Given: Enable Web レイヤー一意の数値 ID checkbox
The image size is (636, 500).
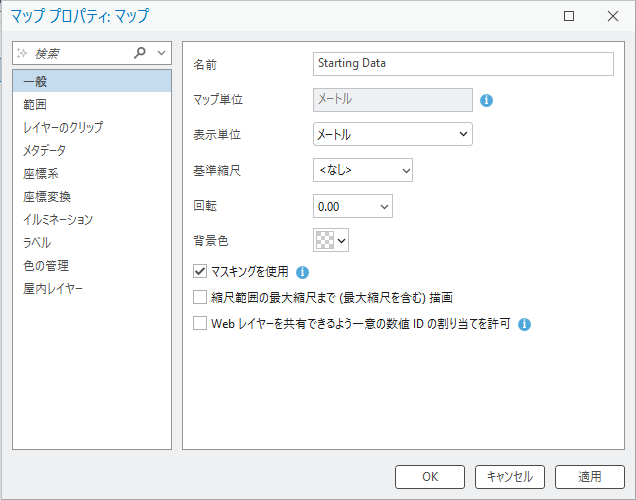Looking at the screenshot, I should 200,324.
